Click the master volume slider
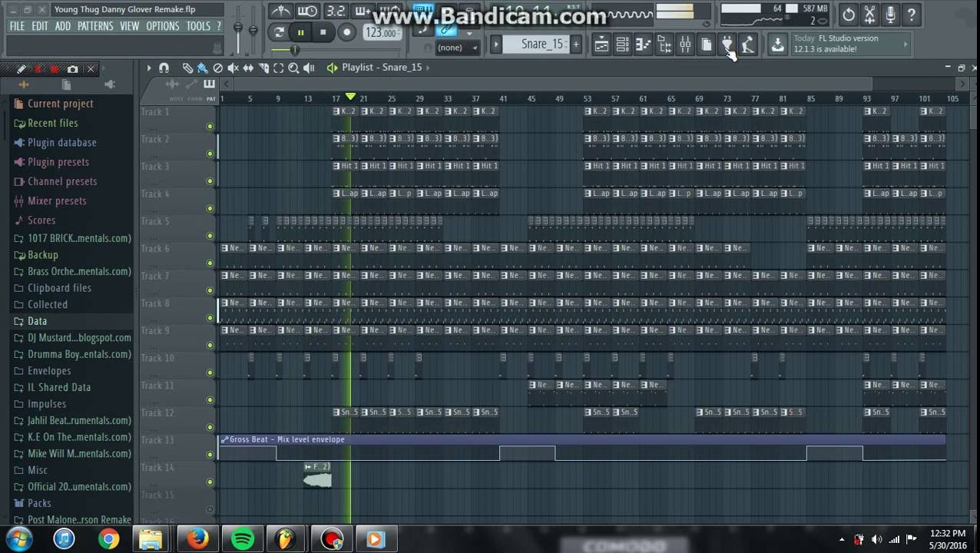Viewport: 980px width, 553px height. 238,29
